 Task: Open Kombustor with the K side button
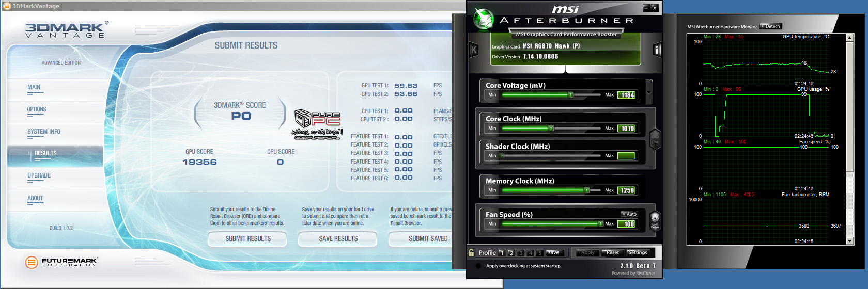pos(474,50)
